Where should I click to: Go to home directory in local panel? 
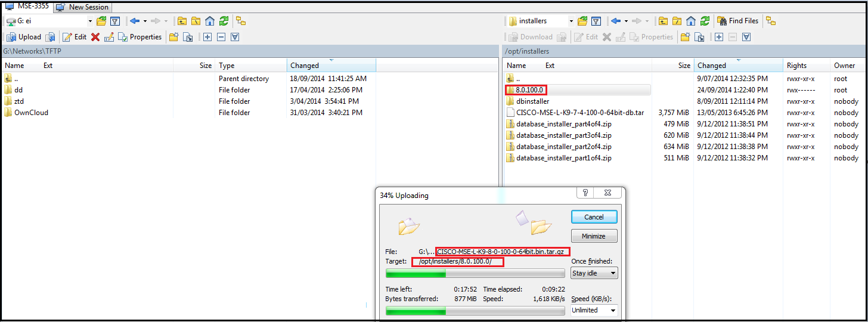(210, 21)
